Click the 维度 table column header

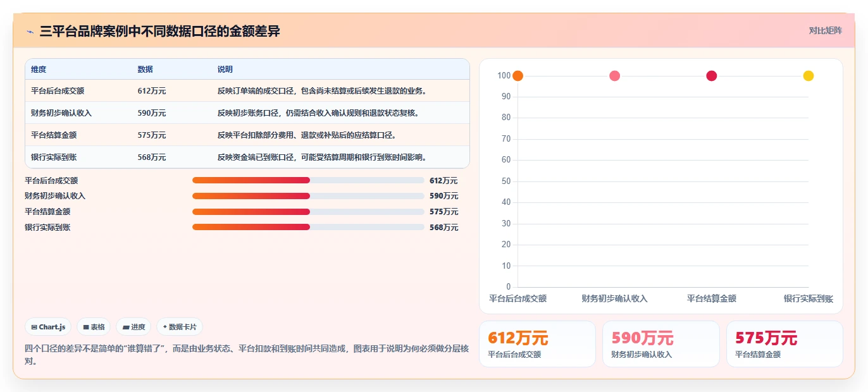click(x=39, y=70)
